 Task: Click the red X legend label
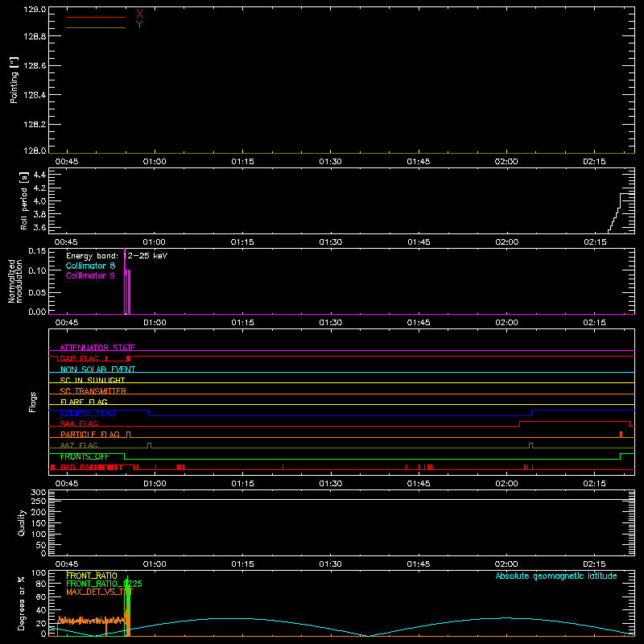coord(139,14)
